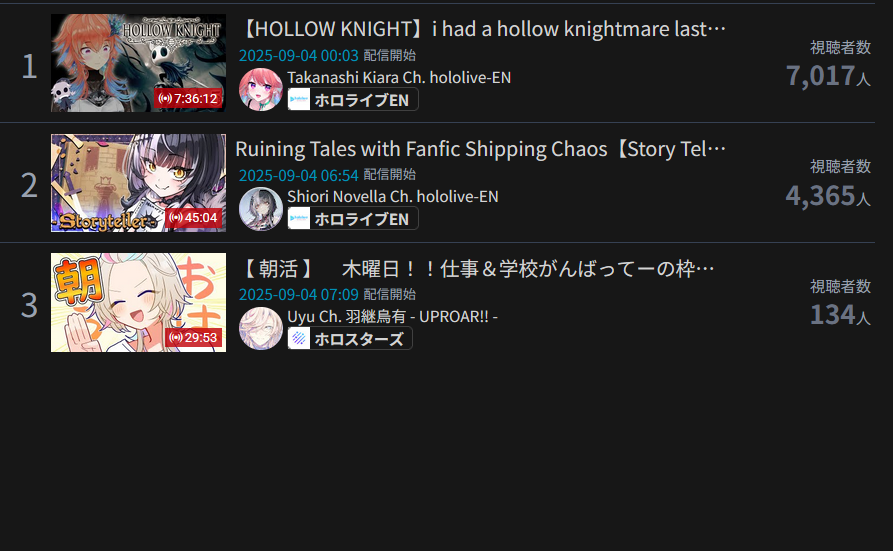Open the Hollow Knight stream thumbnail

pyautogui.click(x=138, y=63)
